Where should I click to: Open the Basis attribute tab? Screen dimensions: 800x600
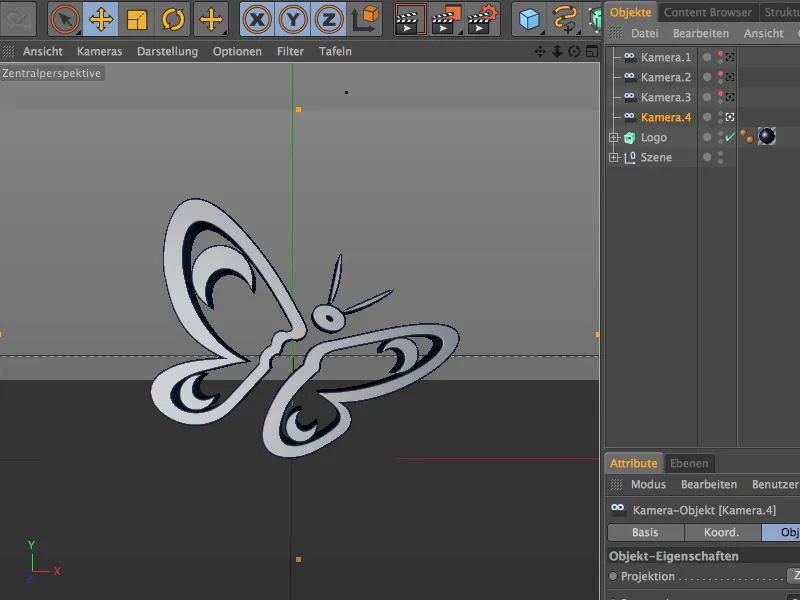coord(645,533)
